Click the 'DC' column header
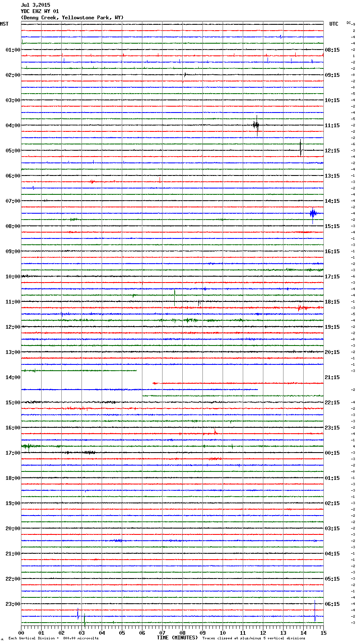The image size is (357, 644). tap(349, 23)
